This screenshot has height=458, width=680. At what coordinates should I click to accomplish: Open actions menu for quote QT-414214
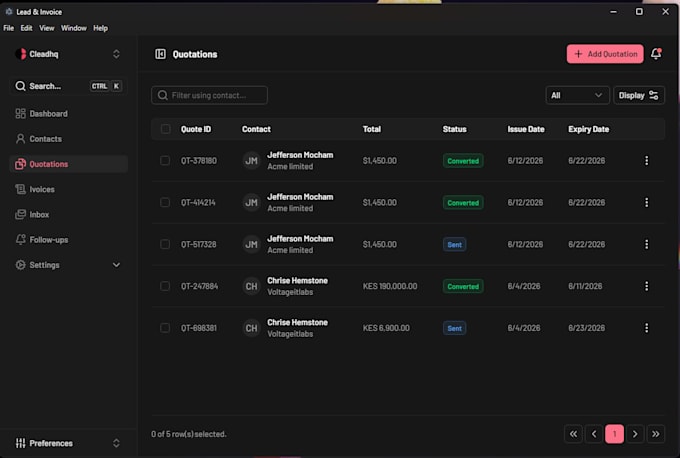coord(646,203)
